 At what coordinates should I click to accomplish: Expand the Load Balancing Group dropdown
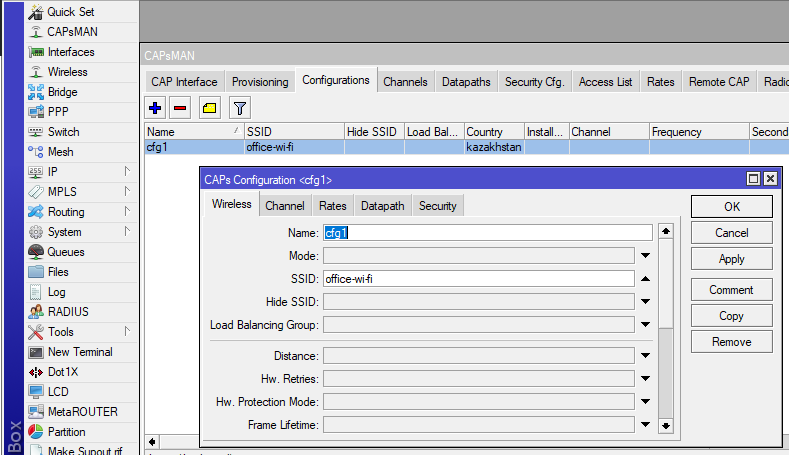(x=645, y=325)
